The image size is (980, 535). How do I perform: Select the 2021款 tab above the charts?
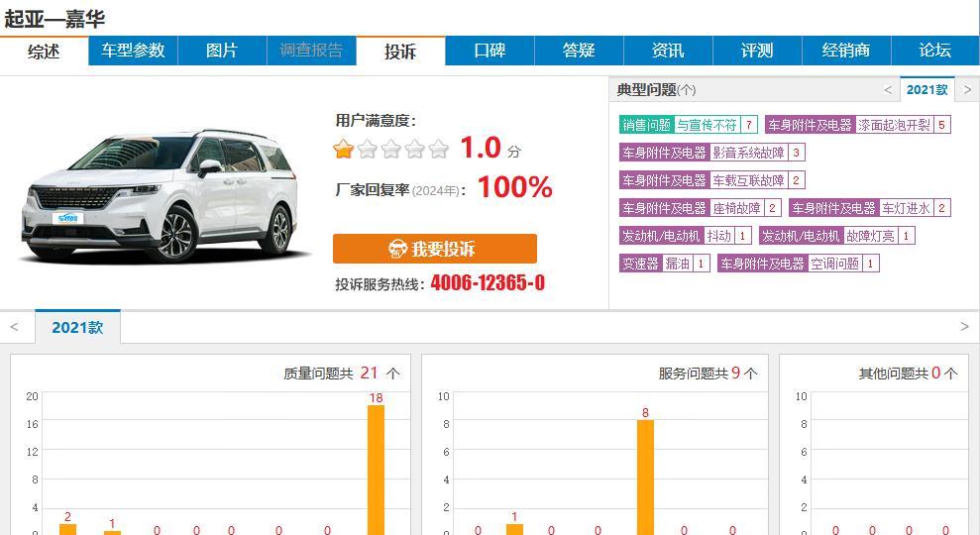(77, 327)
